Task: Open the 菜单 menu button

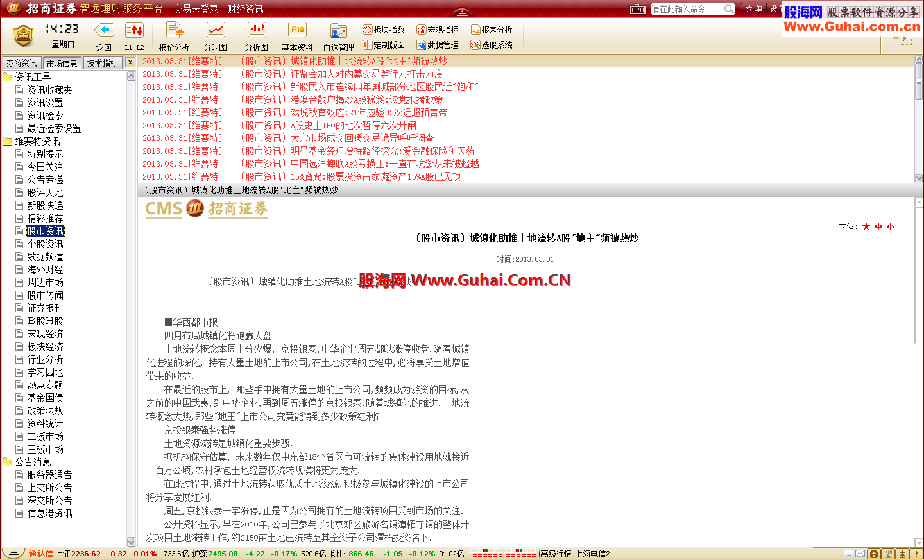Action: point(754,9)
